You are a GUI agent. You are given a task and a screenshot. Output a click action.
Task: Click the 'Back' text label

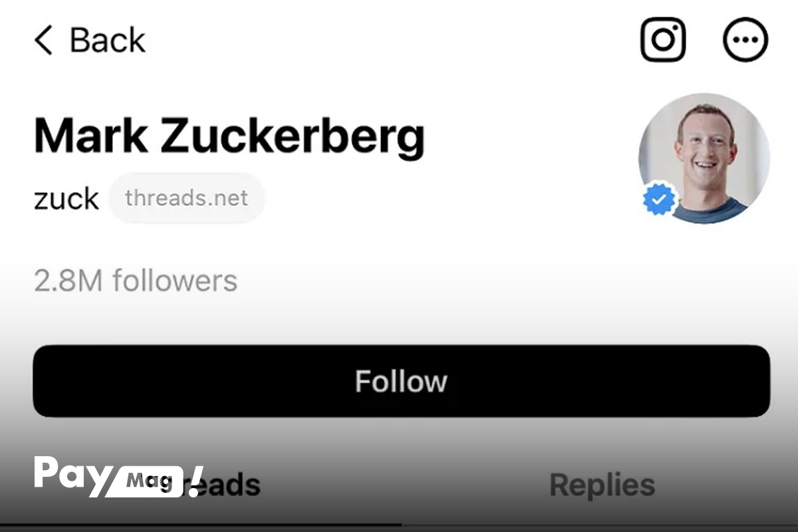tap(108, 41)
